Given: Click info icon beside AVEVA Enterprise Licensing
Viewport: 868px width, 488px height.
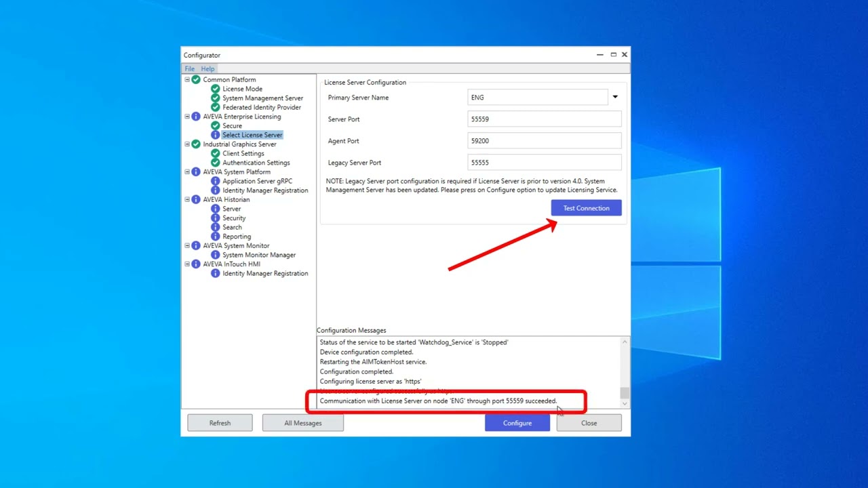Looking at the screenshot, I should 196,117.
